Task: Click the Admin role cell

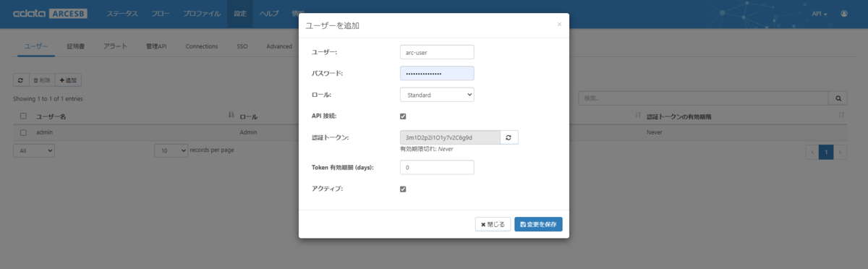Action: click(249, 133)
